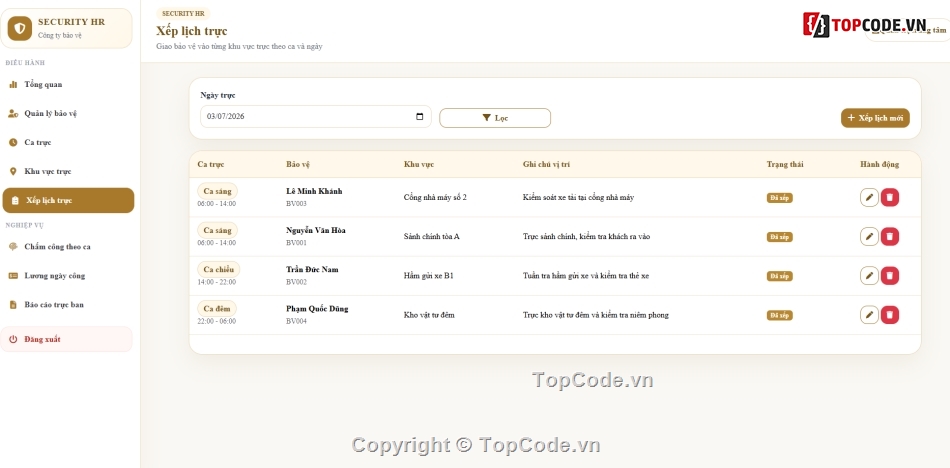Viewport: 950px width, 468px height.
Task: Click the Khu vực trực location pin icon
Action: 13,172
